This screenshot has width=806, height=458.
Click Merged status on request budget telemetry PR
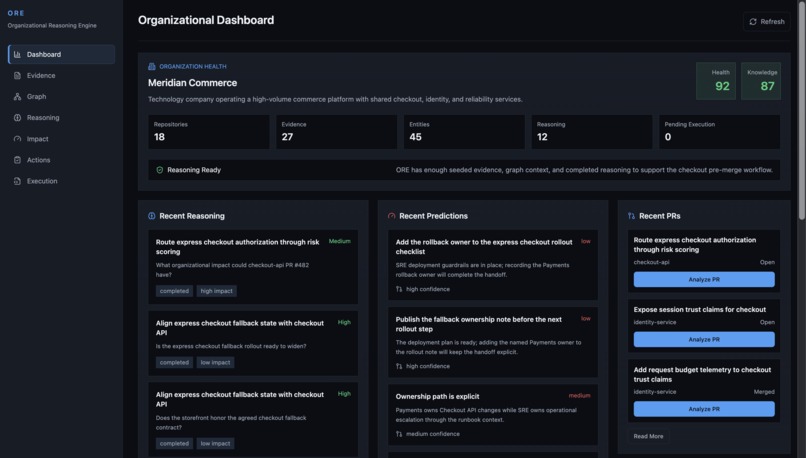pos(764,392)
